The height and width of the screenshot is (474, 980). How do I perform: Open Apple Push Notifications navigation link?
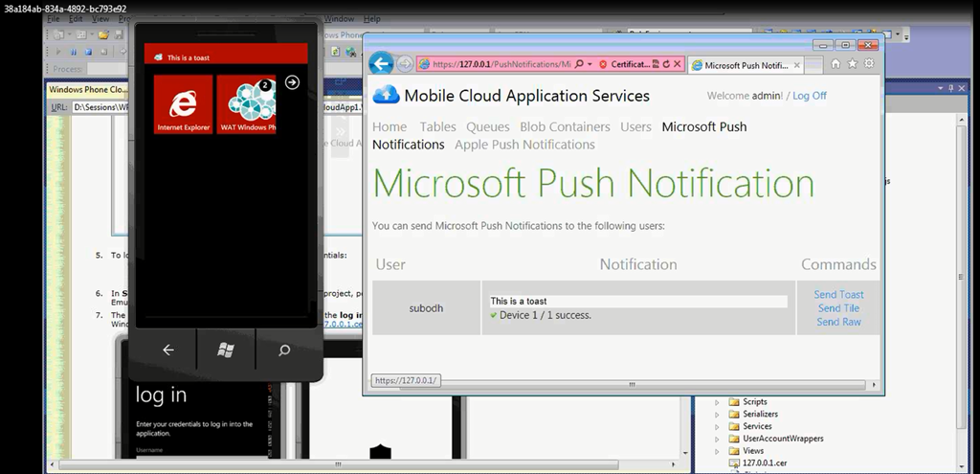pyautogui.click(x=525, y=145)
